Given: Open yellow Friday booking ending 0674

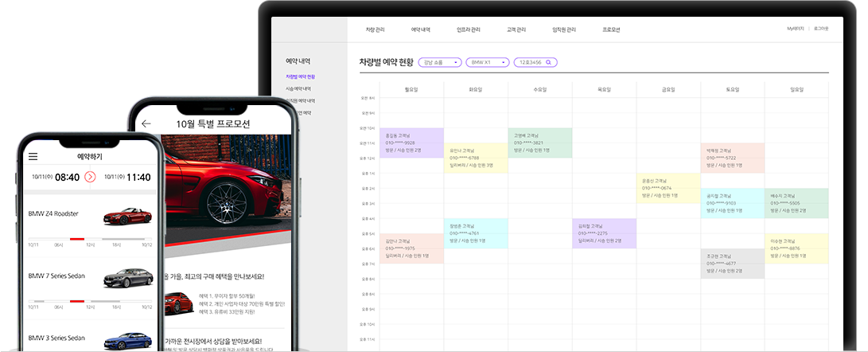Looking at the screenshot, I should pos(668,188).
